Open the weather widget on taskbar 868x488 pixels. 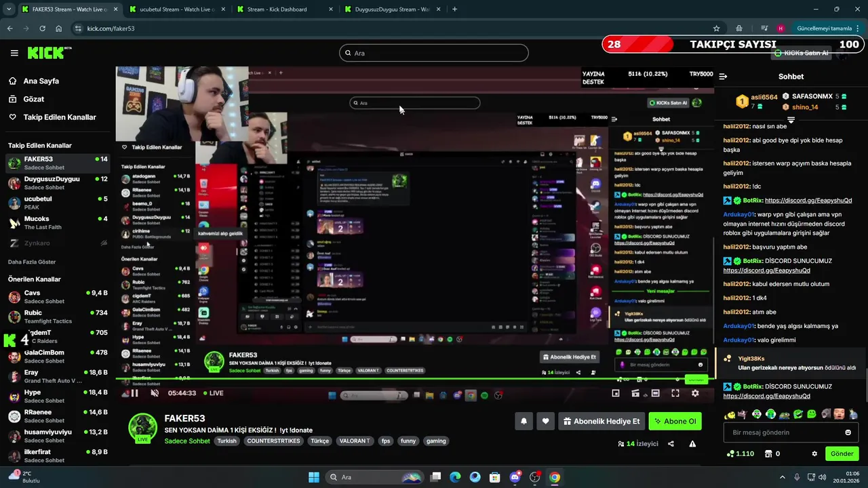click(x=24, y=477)
